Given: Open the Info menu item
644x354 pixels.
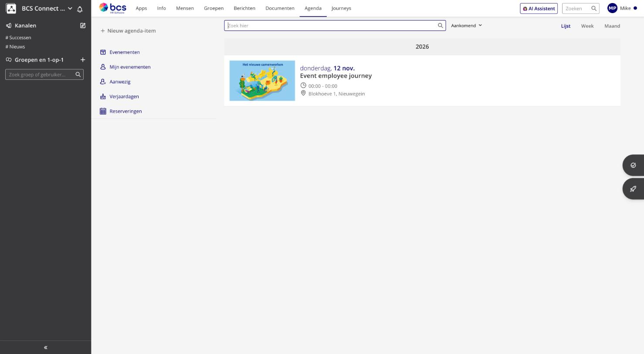Looking at the screenshot, I should click(161, 8).
